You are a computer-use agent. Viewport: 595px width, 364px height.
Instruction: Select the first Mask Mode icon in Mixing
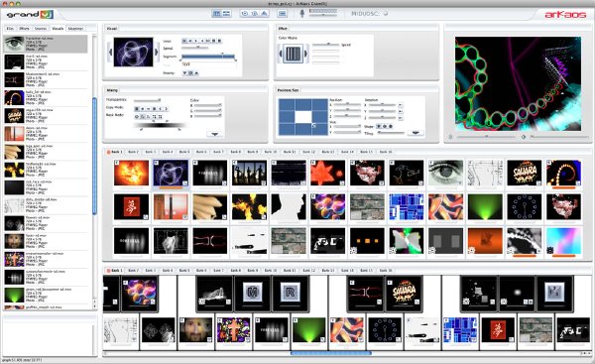(x=137, y=116)
